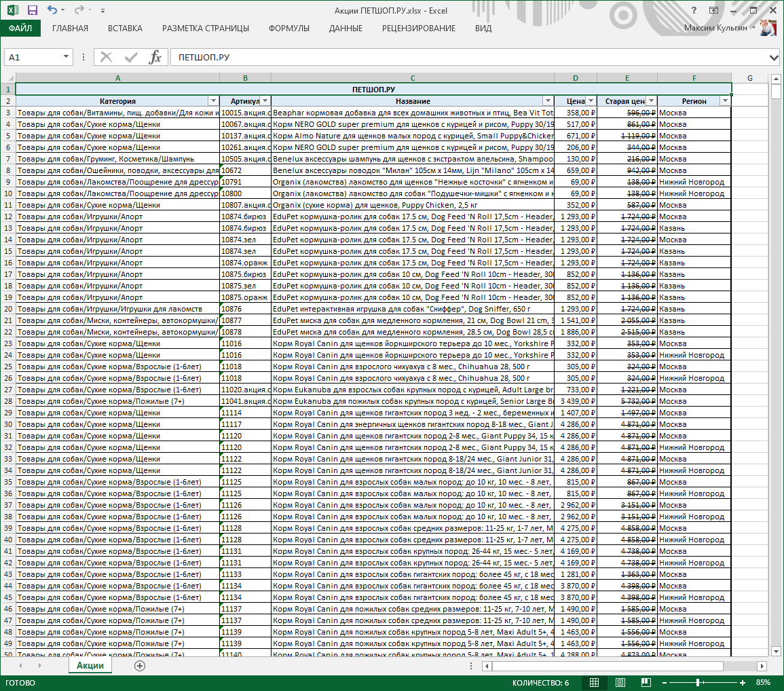Viewport: 784px width, 691px height.
Task: Open the Категория column filter dropdown
Action: pos(214,101)
